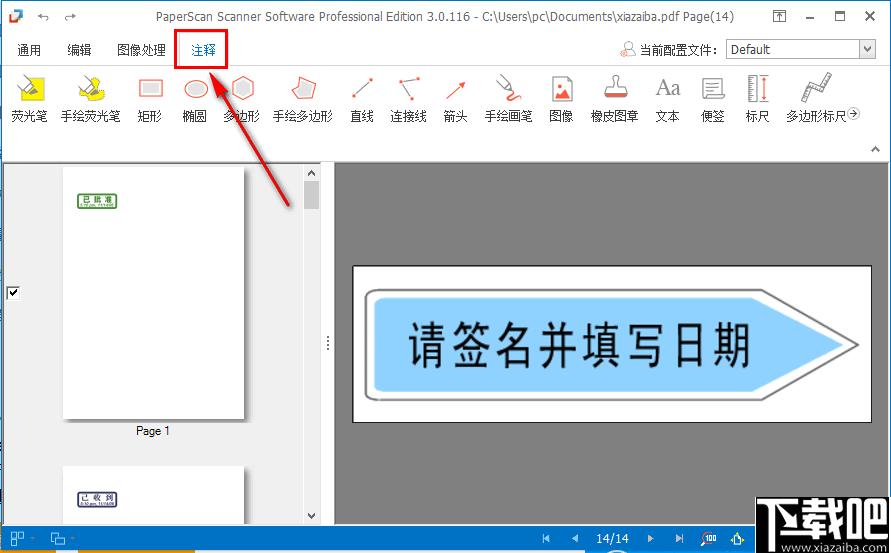The height and width of the screenshot is (553, 891).
Task: Select the 箭头 arrow tool
Action: 456,99
